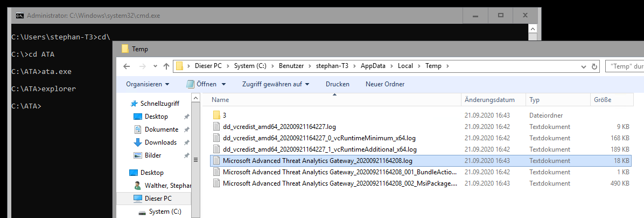Viewport: 644px width, 218px height.
Task: Open Downloads in navigation pane
Action: click(x=160, y=142)
